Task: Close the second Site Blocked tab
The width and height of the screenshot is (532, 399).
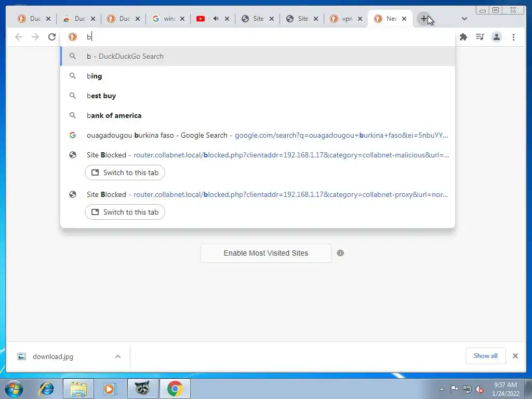Action: [x=315, y=19]
